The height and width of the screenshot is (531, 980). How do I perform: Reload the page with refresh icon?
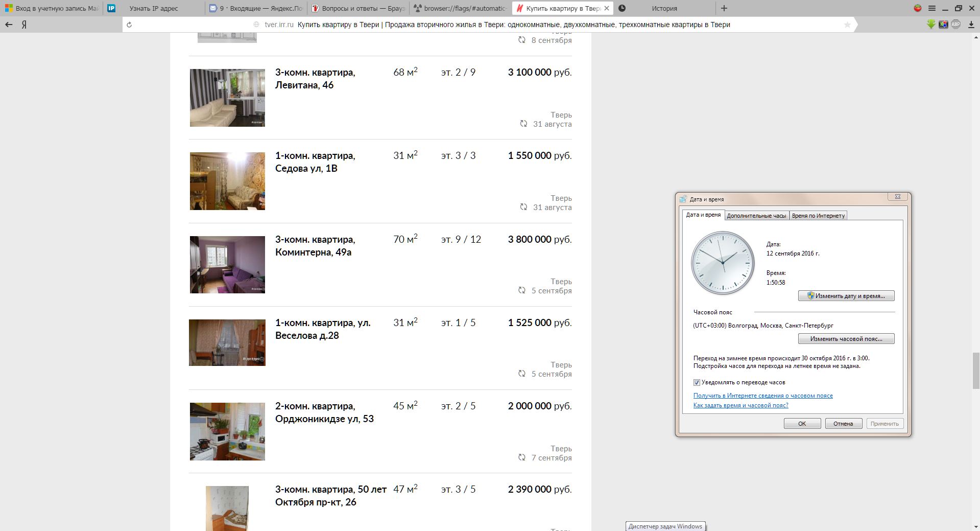coord(129,25)
